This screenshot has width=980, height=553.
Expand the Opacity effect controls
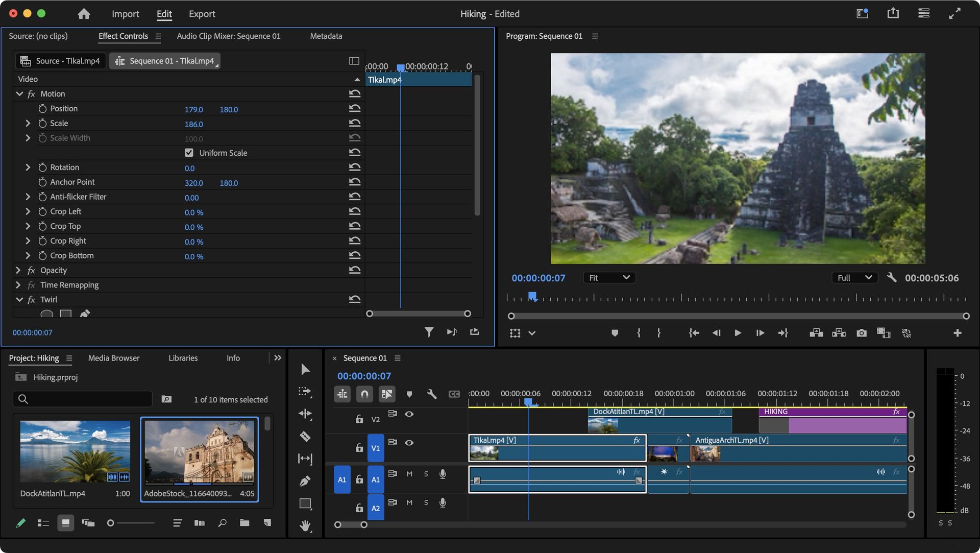pos(18,270)
